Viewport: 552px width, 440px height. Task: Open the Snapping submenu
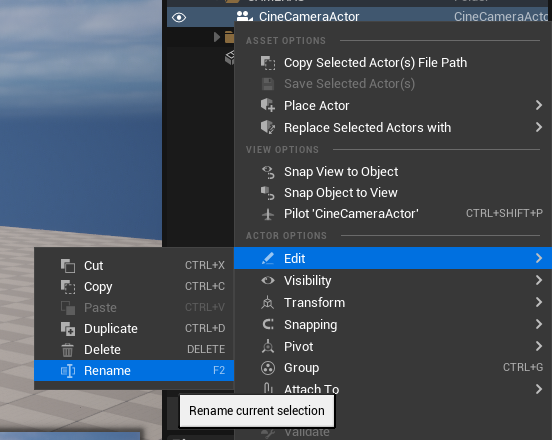pos(393,325)
